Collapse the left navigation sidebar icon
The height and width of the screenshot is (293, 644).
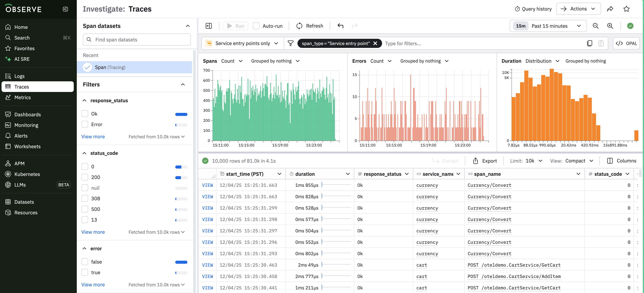(65, 9)
